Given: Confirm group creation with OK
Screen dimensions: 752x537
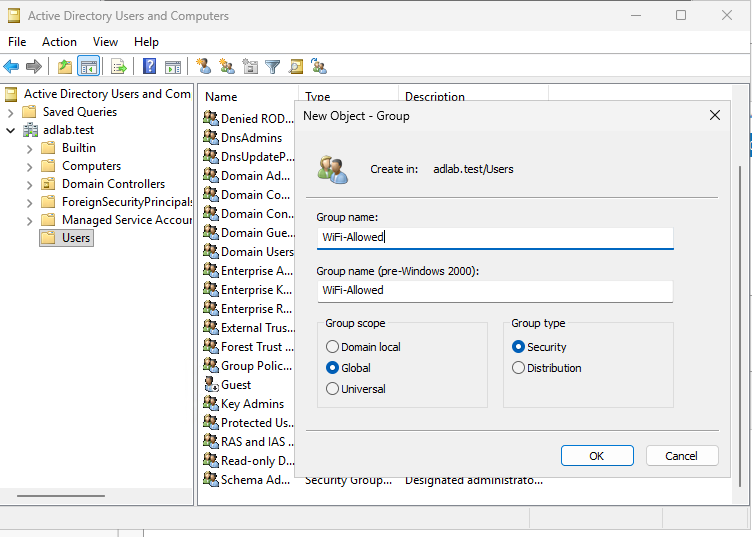Looking at the screenshot, I should point(597,455).
